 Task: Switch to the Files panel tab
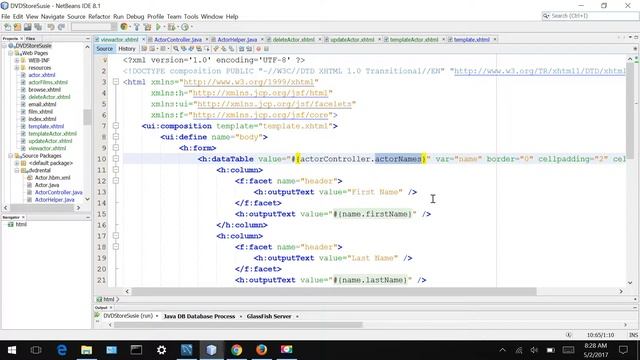[x=31, y=38]
